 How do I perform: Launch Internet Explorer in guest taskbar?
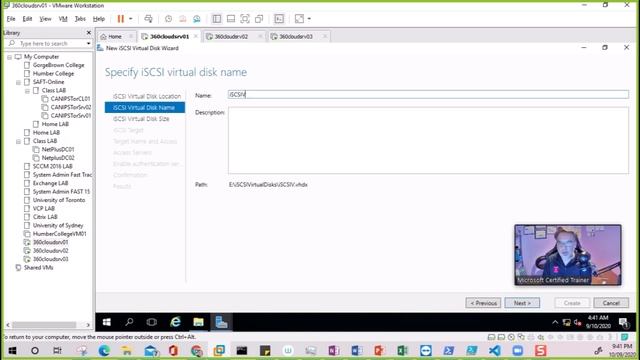coord(176,322)
